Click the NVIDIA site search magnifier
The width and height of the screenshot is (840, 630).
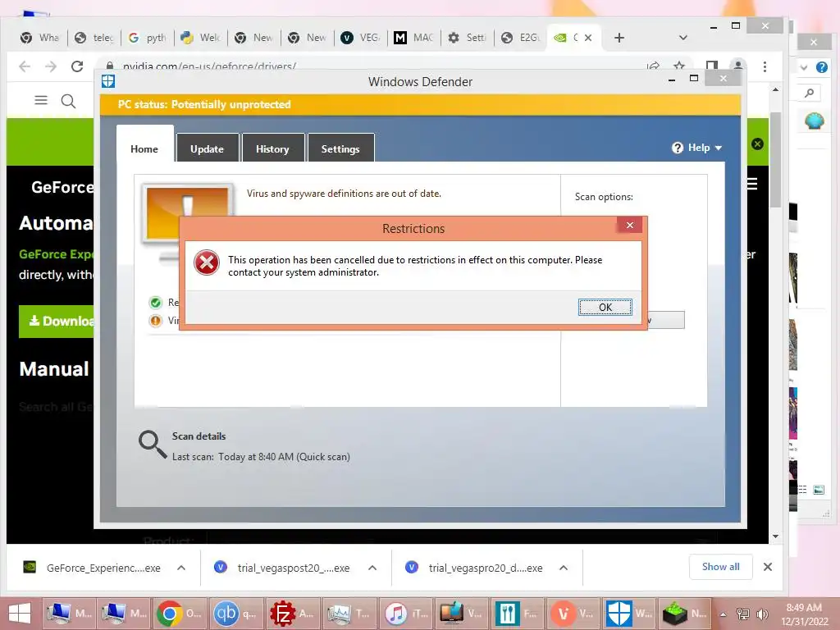(x=68, y=101)
